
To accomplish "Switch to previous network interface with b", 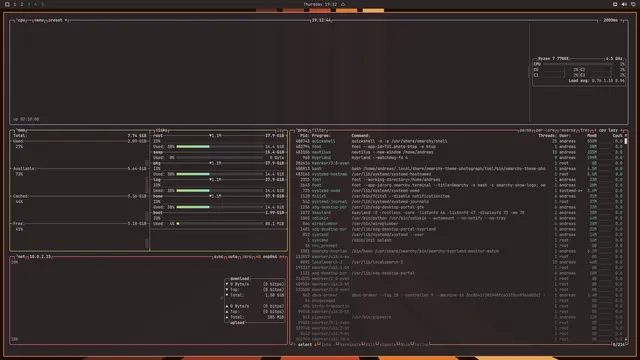I will 258,257.
